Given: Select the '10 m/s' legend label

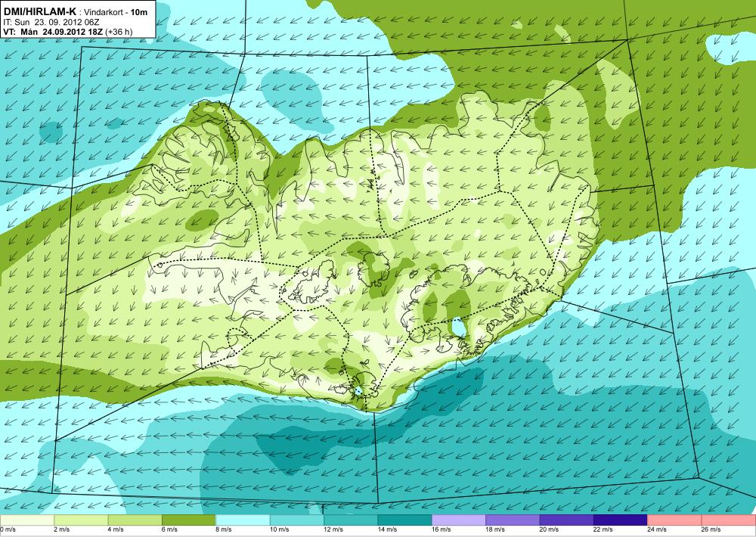Looking at the screenshot, I should (280, 529).
